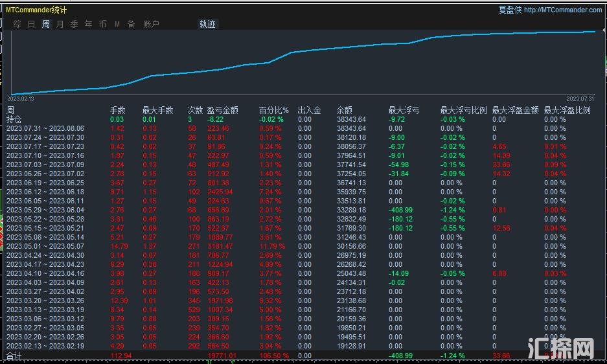
Task: Click the 轨迹 track button
Action: [x=207, y=24]
